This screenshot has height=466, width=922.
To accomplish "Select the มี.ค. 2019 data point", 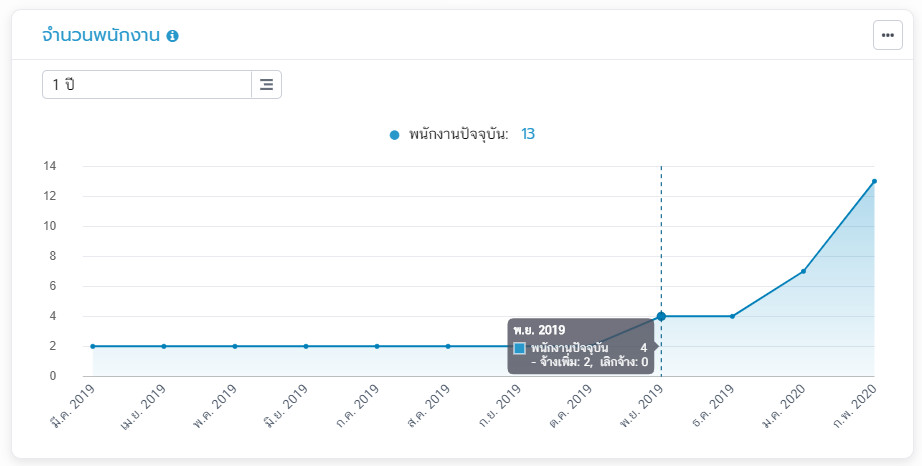I will pos(93,346).
